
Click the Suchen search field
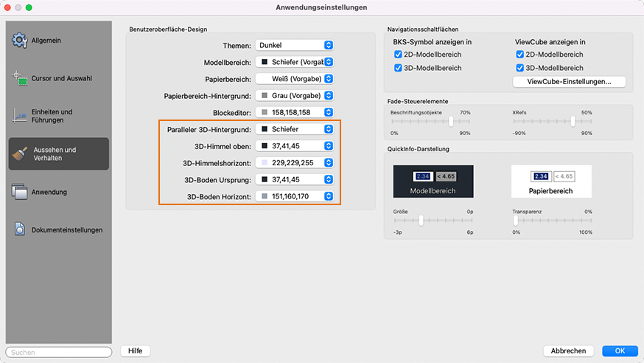pyautogui.click(x=59, y=353)
